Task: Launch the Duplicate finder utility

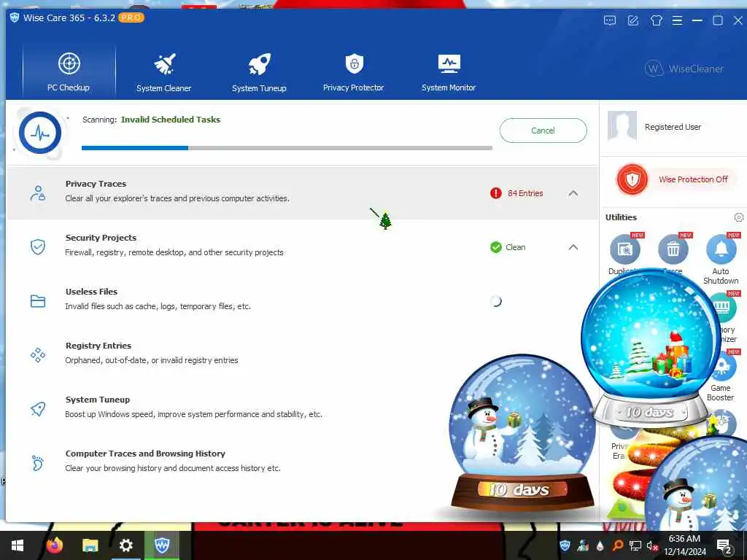Action: pos(625,249)
